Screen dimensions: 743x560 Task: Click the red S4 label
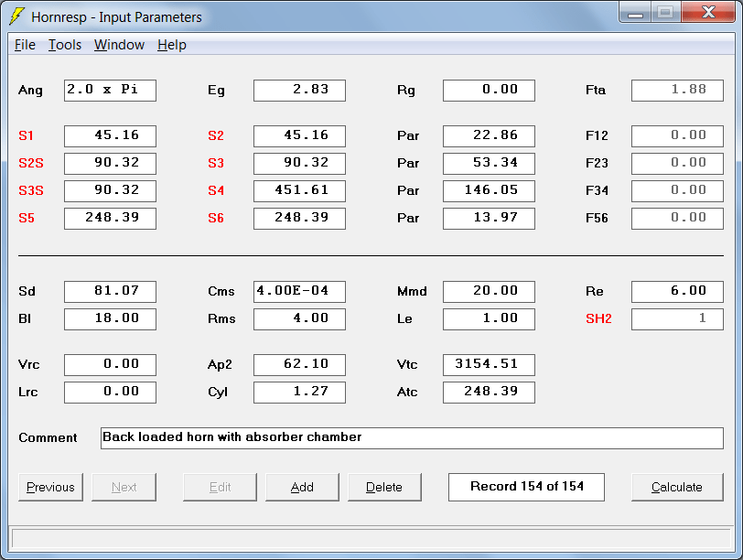(216, 191)
